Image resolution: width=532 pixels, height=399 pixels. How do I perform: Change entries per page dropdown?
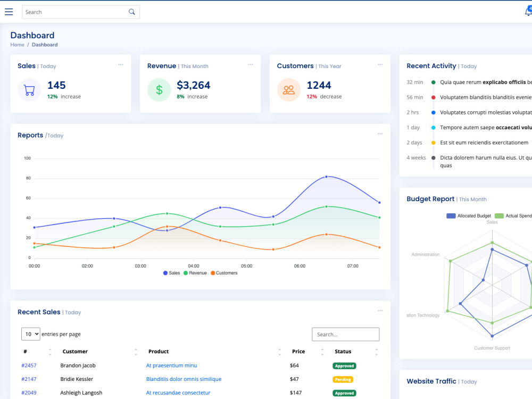point(30,334)
